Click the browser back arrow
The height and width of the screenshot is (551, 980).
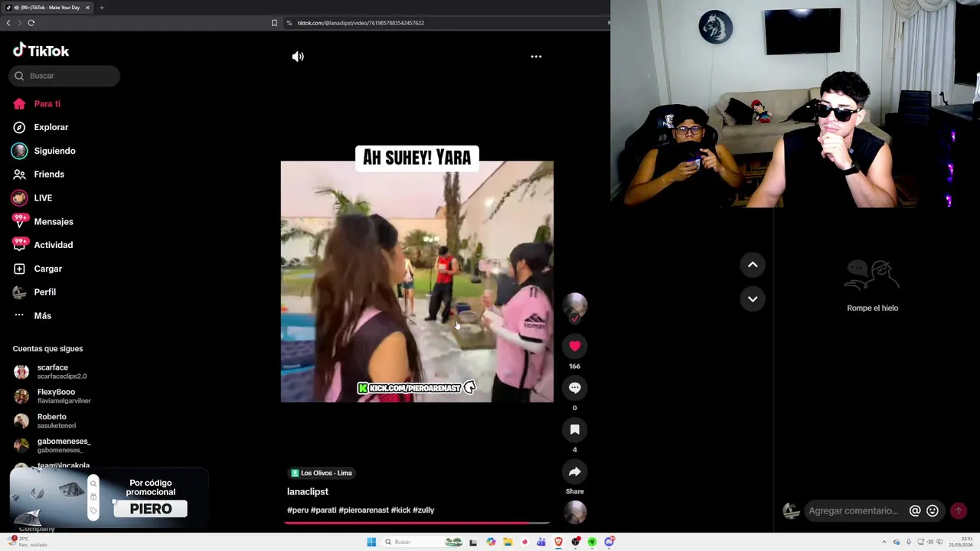coord(8,23)
